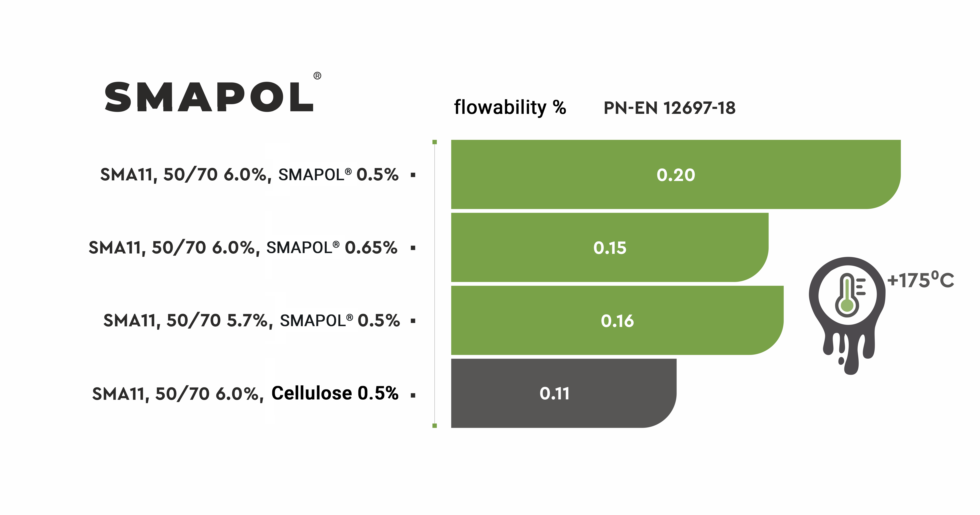Select the green 0.15 bar
The width and height of the screenshot is (980, 515).
tap(609, 248)
